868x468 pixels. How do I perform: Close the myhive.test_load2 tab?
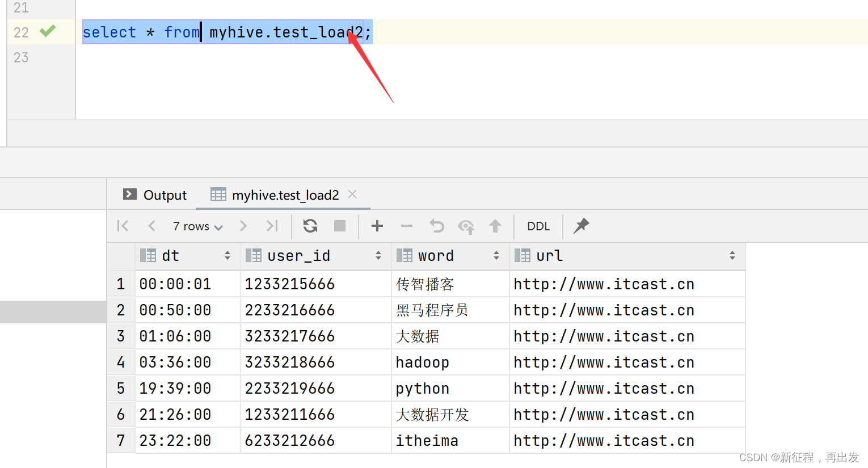(x=352, y=195)
